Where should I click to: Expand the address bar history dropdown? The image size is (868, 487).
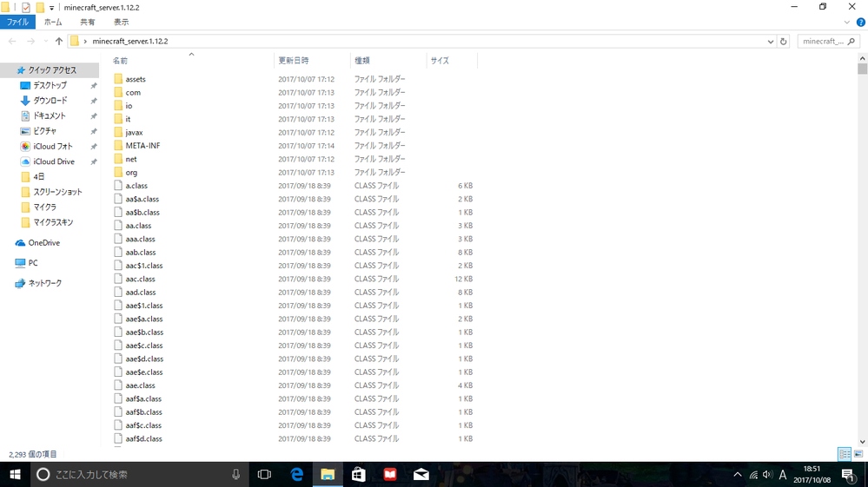point(771,41)
